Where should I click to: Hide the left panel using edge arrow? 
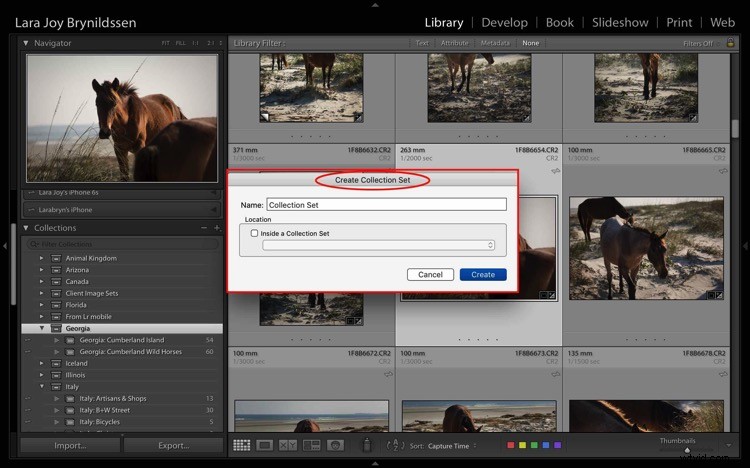click(x=5, y=246)
